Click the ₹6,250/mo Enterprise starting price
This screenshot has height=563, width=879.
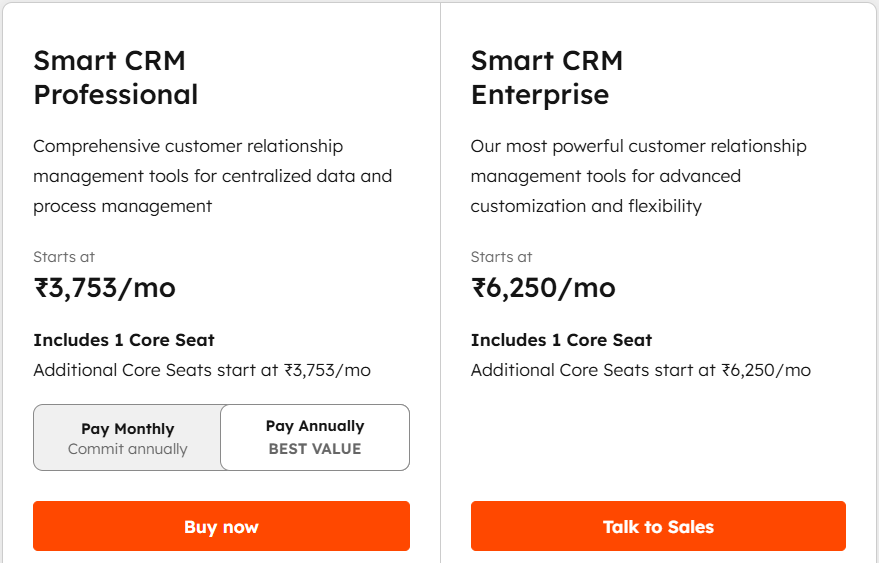[543, 288]
